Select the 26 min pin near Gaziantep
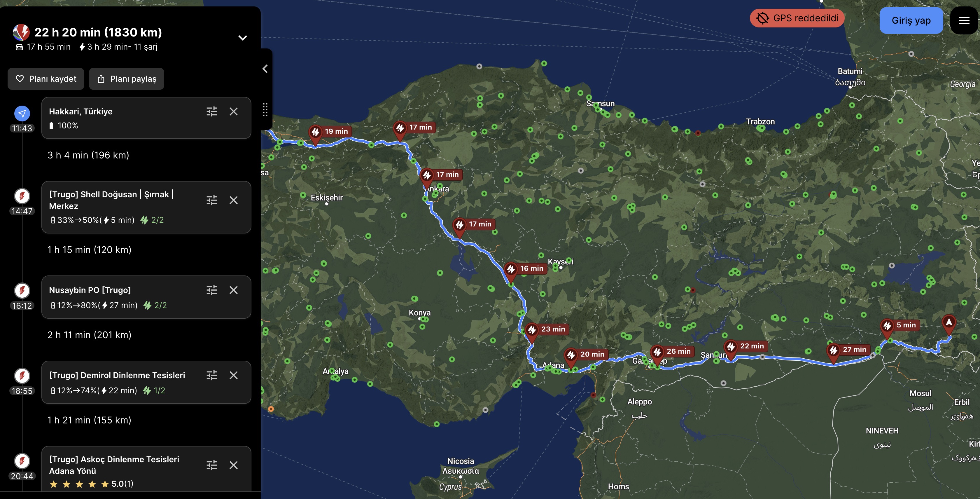 (657, 354)
